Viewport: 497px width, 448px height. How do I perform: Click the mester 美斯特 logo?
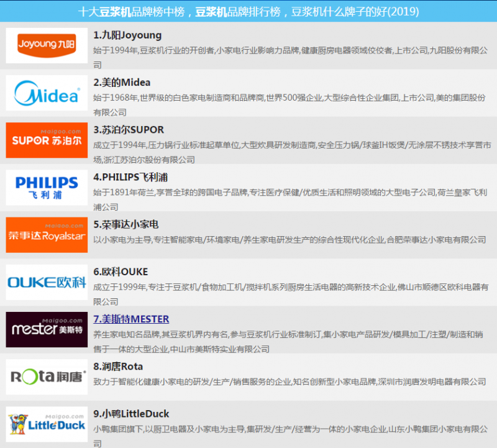(x=47, y=329)
